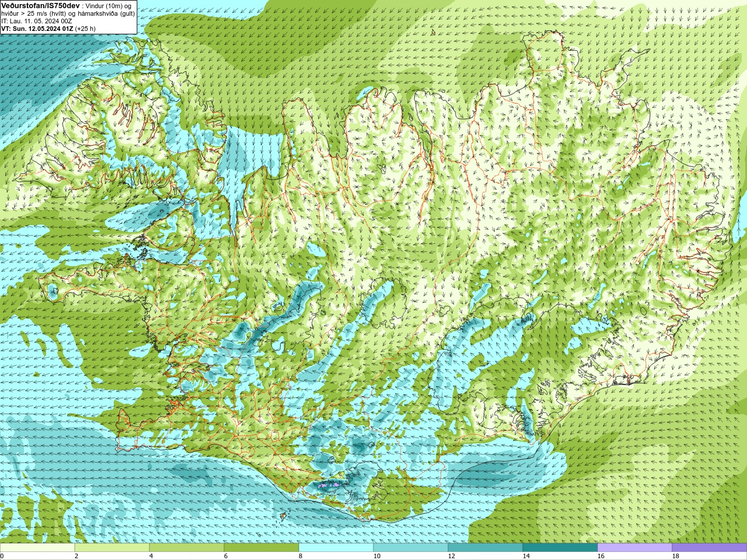Viewport: 747px width, 560px height.
Task: Click the "4" label on the legend scale
Action: tap(151, 556)
